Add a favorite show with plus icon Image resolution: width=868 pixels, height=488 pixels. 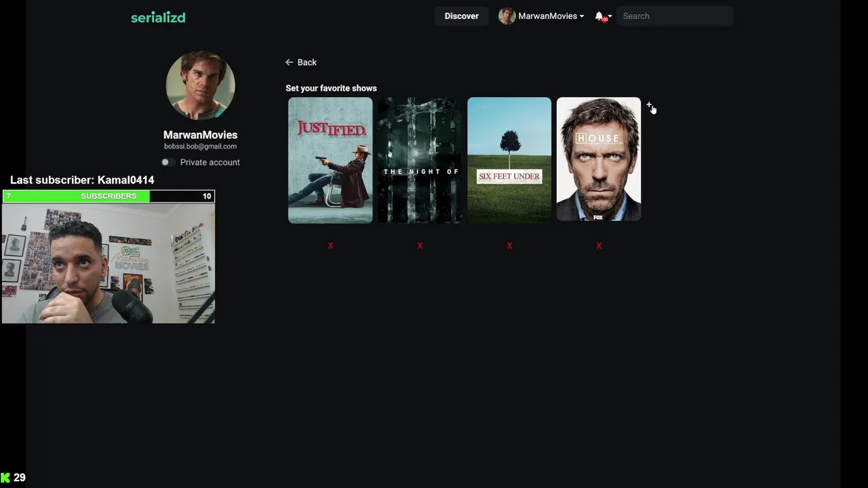(x=649, y=105)
